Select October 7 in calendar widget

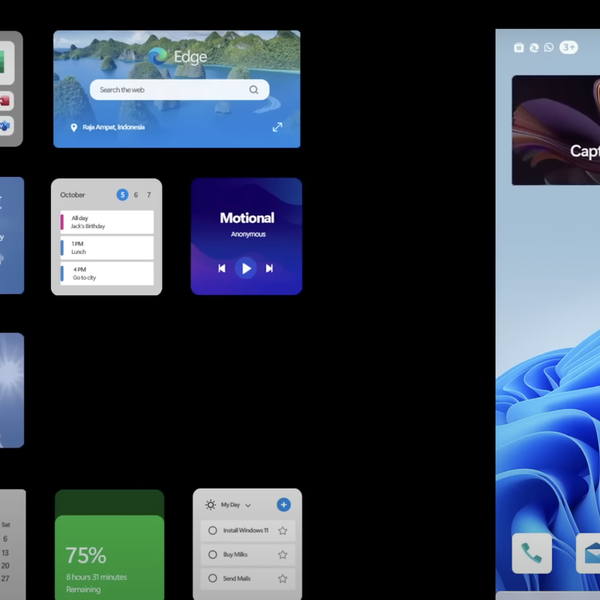[149, 195]
